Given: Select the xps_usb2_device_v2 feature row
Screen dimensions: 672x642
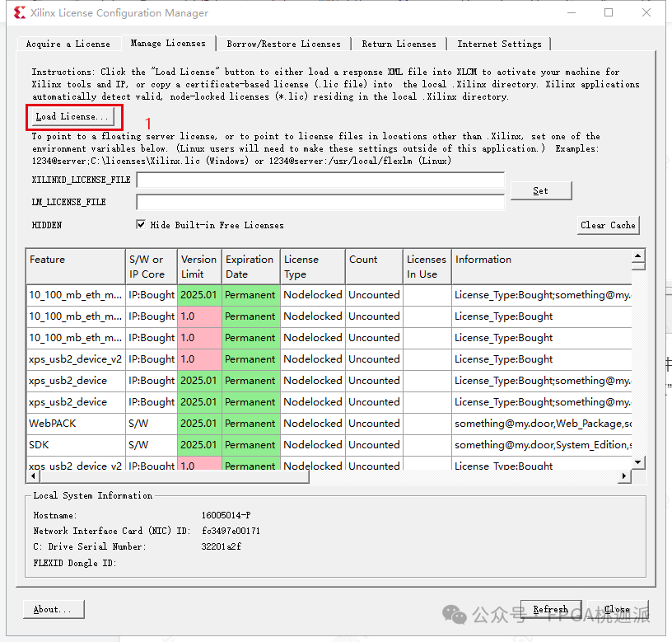Looking at the screenshot, I should coord(74,359).
